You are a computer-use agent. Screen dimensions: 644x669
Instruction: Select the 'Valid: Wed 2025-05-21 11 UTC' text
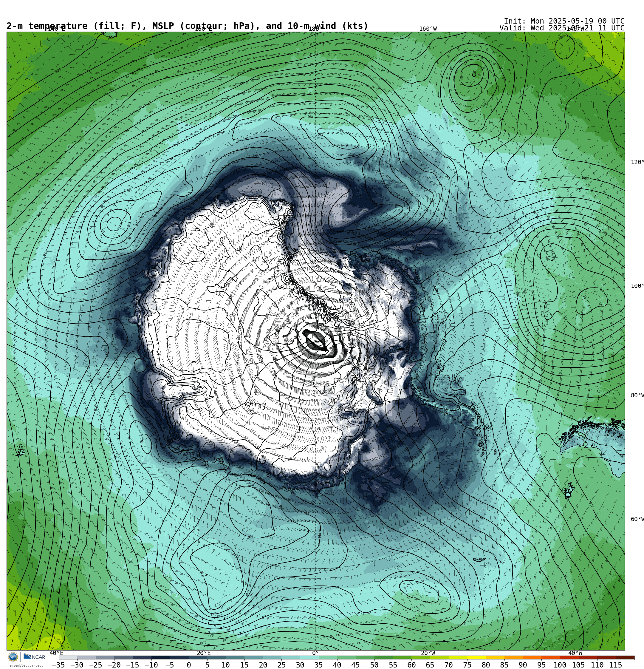pyautogui.click(x=562, y=28)
